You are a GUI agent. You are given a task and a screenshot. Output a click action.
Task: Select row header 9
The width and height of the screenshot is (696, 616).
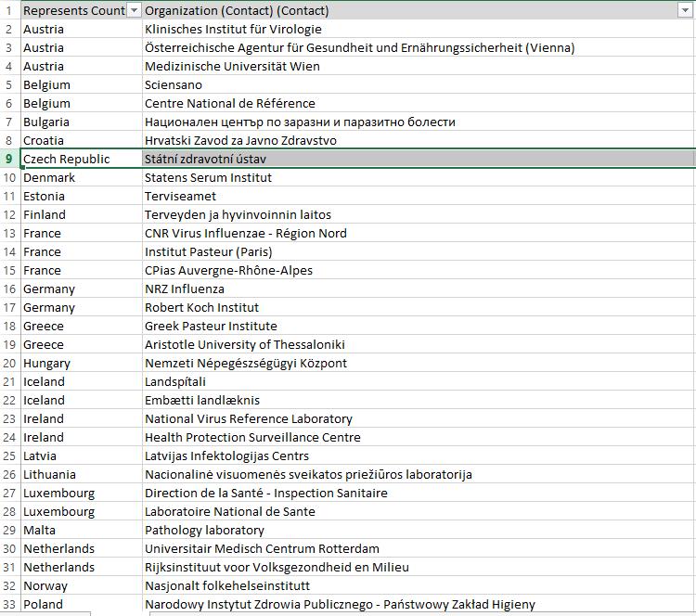10,159
